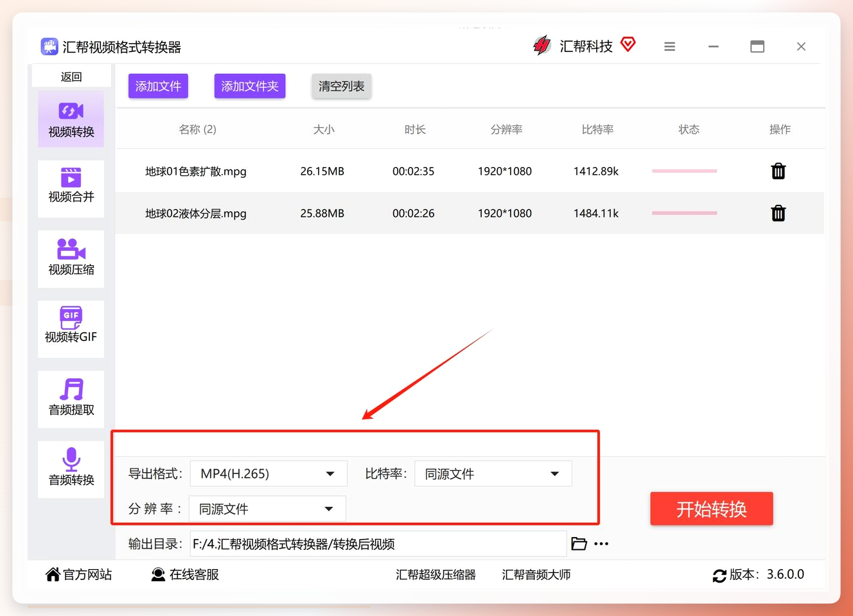
Task: Select the file row 地球01色素扩散.mpg
Action: (x=470, y=171)
